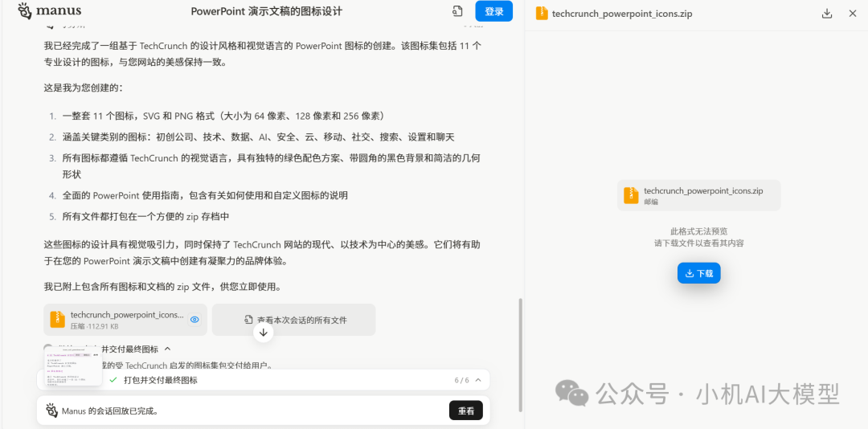Click Manus icon in replay completed bar

[x=51, y=411]
